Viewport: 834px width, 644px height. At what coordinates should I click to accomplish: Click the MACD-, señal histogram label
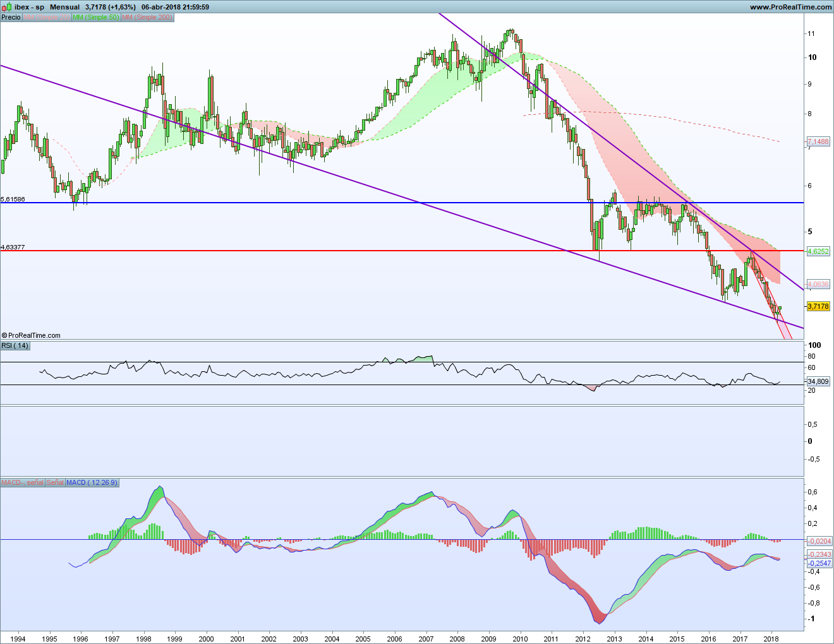pyautogui.click(x=22, y=482)
